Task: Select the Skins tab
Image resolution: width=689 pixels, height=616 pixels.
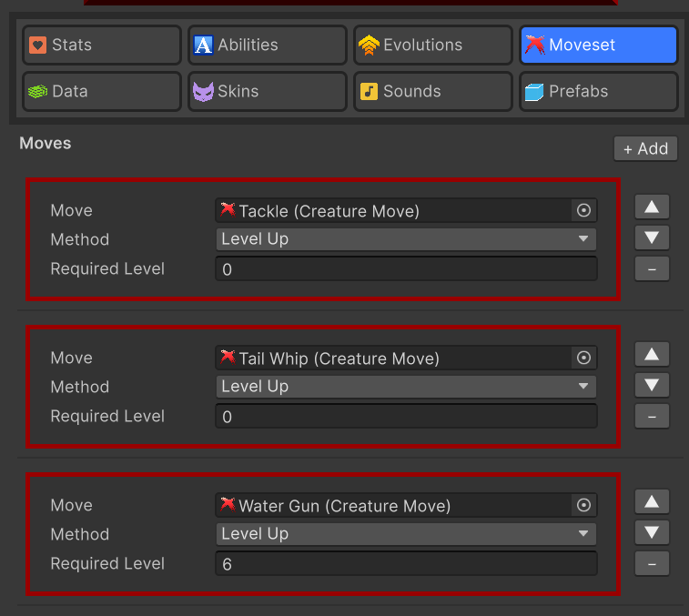Action: pyautogui.click(x=268, y=91)
